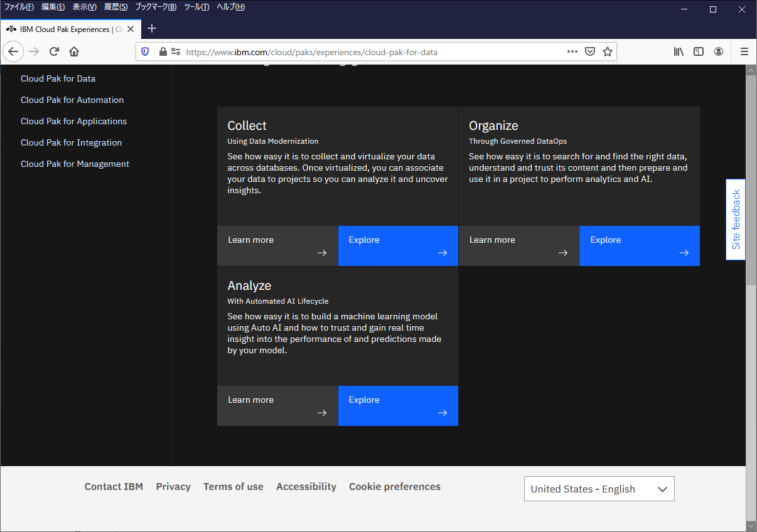This screenshot has height=532, width=757.
Task: Click the Home icon in the toolbar
Action: (x=74, y=52)
